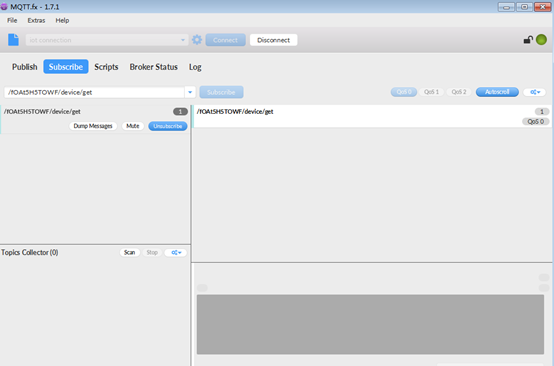The width and height of the screenshot is (554, 366).
Task: Mute the /fOAt5H5TOWF/device/get subscription
Action: [133, 126]
